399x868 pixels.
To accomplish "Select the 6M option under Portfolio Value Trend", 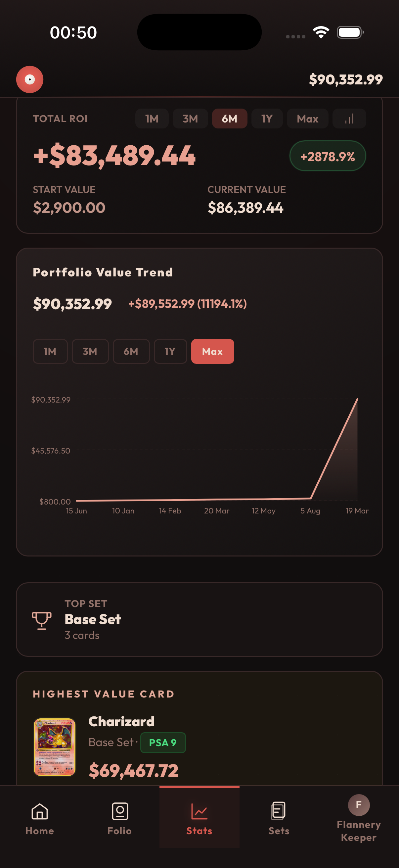I will [131, 352].
